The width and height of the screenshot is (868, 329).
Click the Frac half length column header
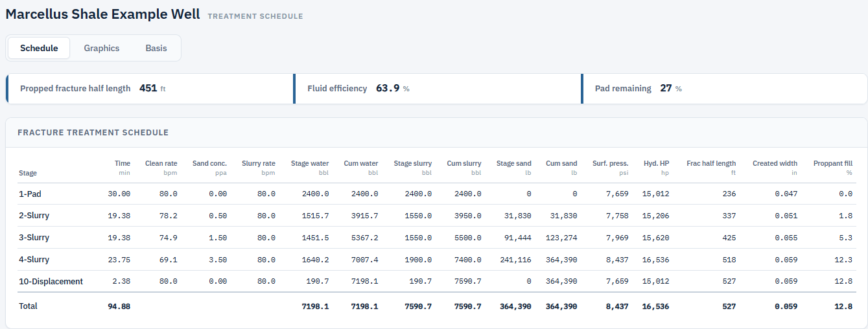tap(711, 168)
